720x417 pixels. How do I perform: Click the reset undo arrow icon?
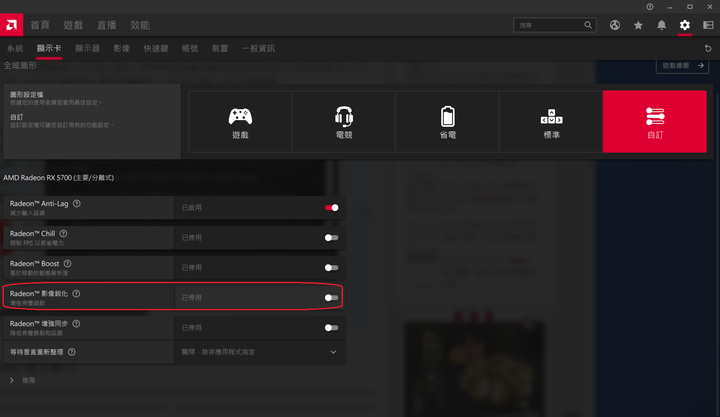click(708, 48)
